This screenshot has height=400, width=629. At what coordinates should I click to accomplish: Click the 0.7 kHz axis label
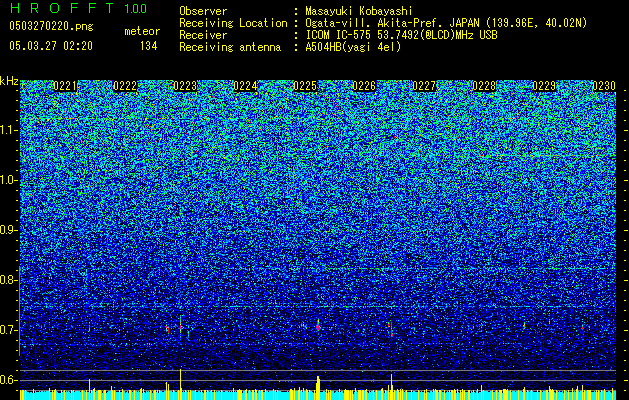[x=7, y=330]
